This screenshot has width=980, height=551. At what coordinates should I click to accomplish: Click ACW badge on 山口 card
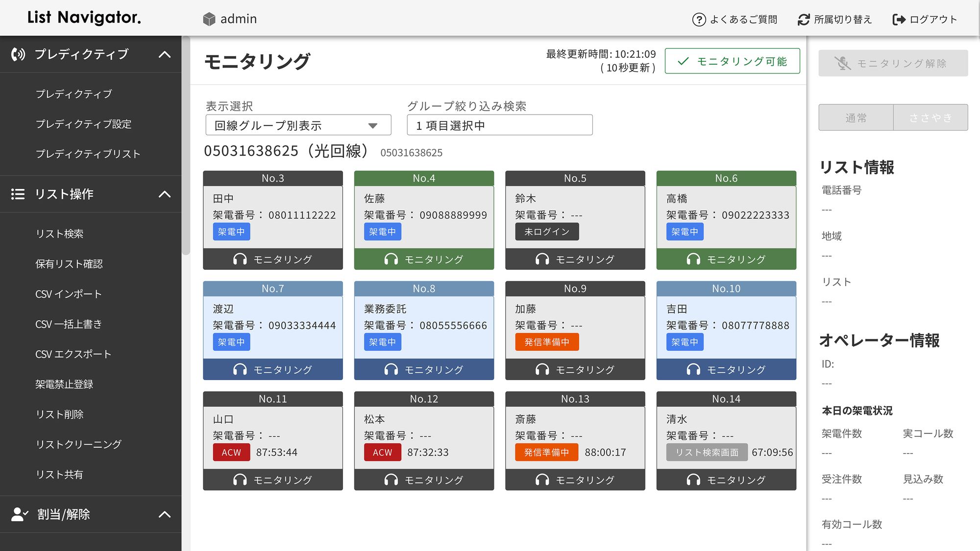[231, 452]
